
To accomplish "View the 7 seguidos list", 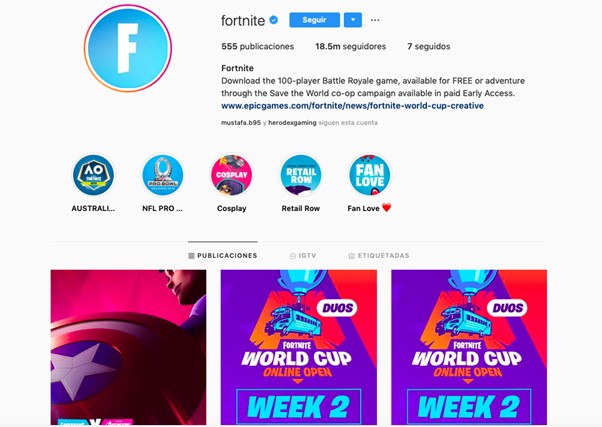I will [x=428, y=46].
